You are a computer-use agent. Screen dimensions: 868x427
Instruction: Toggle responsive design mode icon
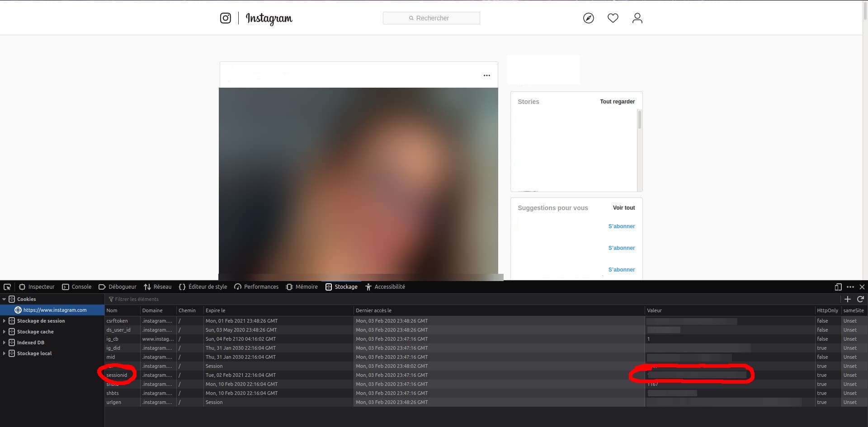pos(838,287)
